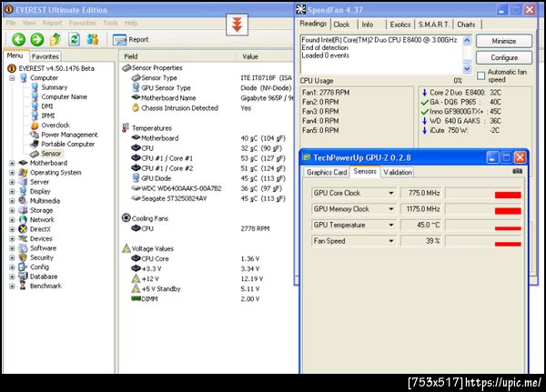This screenshot has height=392, width=546.
Task: Open GPU Temperature sensor dropdown
Action: click(391, 225)
